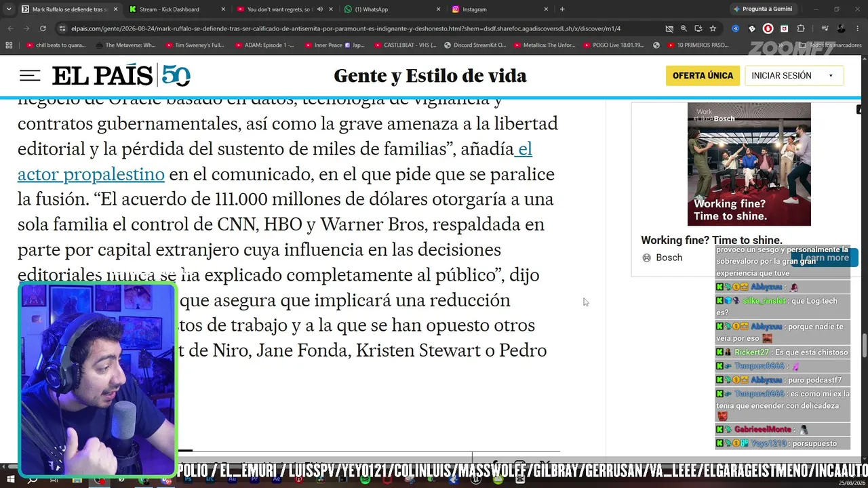868x488 pixels.
Task: Open a new browser tab
Action: click(562, 9)
